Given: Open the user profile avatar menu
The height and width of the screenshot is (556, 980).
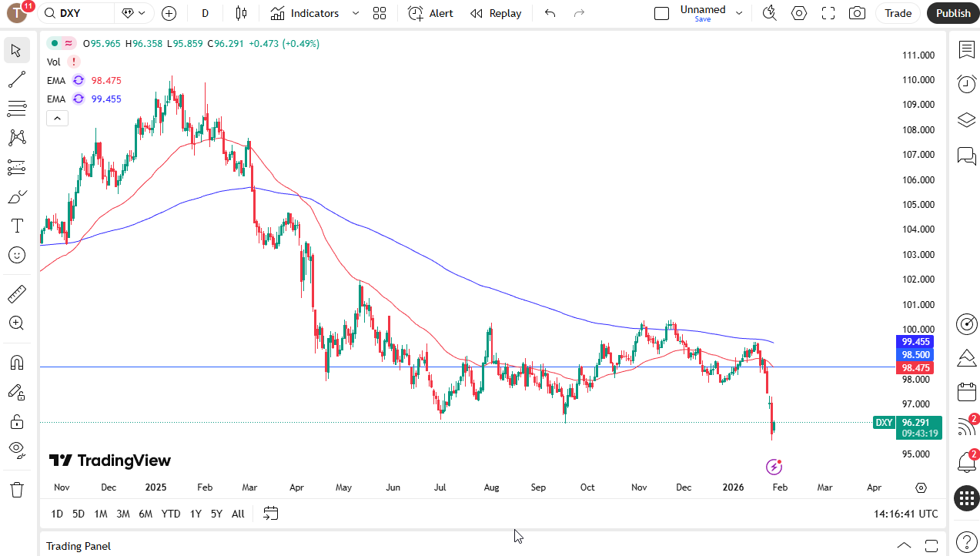Looking at the screenshot, I should [17, 13].
